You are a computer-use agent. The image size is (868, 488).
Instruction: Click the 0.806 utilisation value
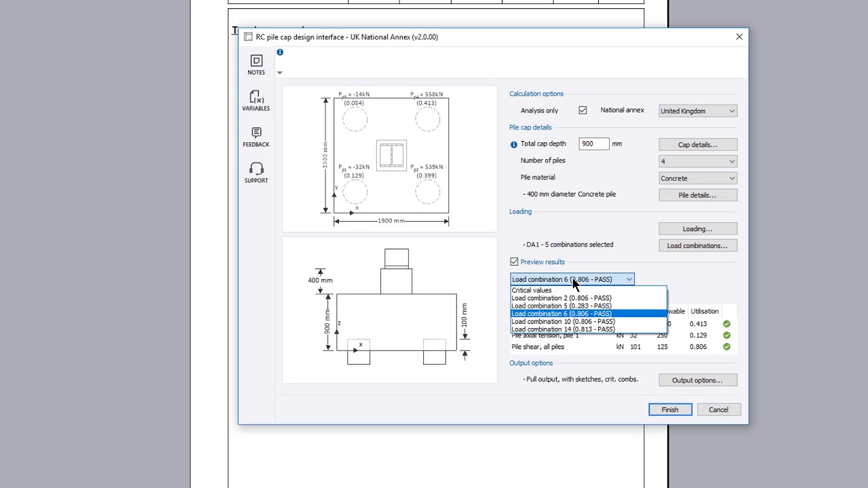pos(698,347)
